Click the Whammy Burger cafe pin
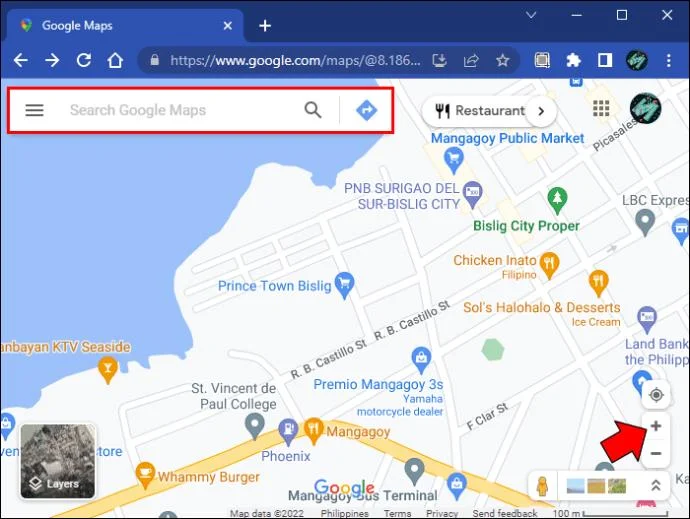 pyautogui.click(x=145, y=475)
